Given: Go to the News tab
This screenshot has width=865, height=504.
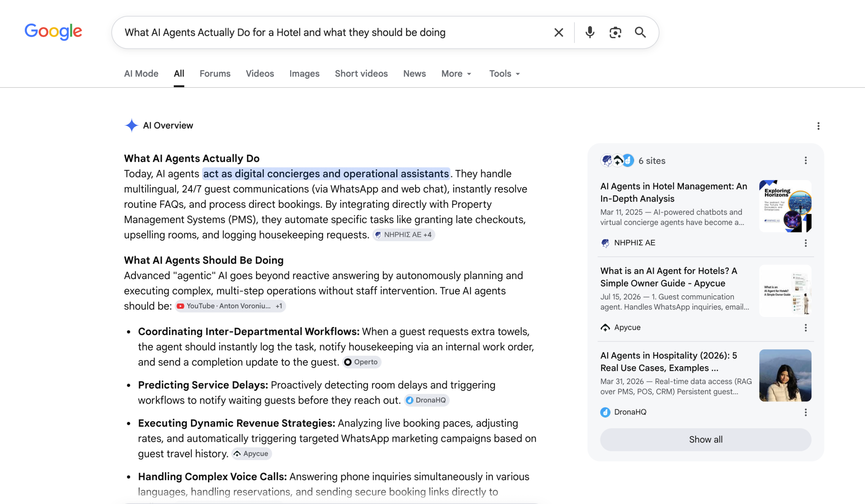Looking at the screenshot, I should point(414,74).
